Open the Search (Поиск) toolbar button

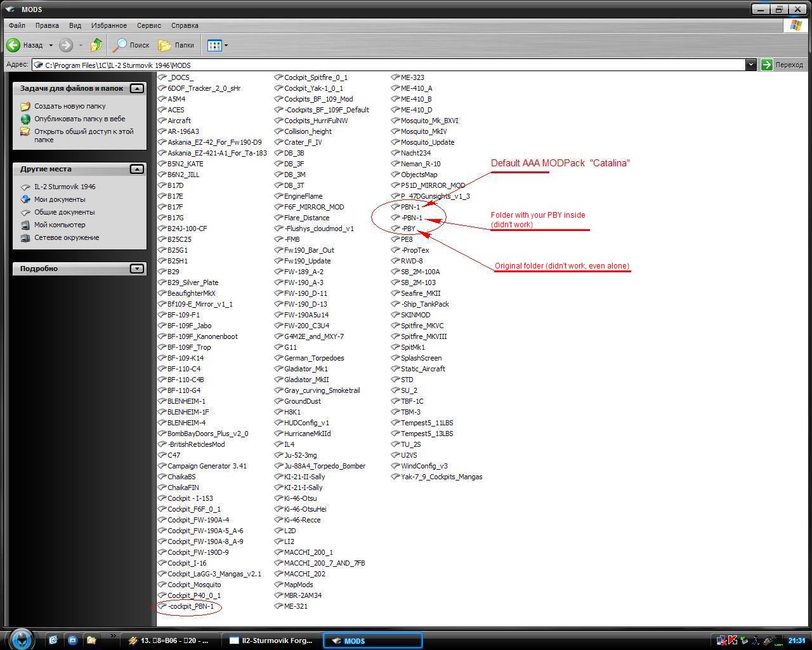(131, 45)
